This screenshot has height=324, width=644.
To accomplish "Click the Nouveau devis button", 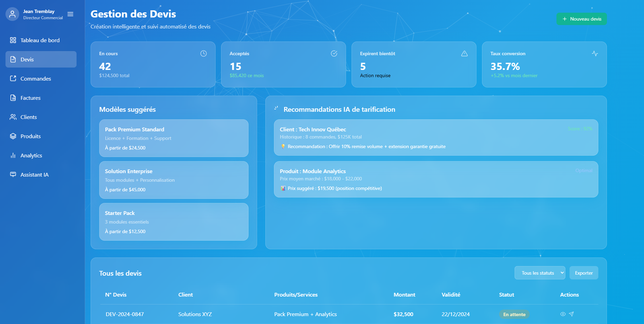I will pos(581,19).
